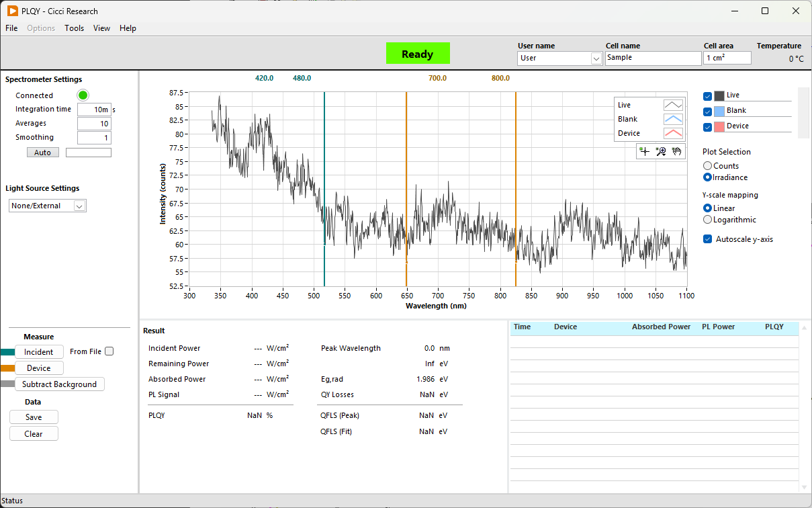812x508 pixels.
Task: Open the User name dropdown
Action: coord(596,58)
